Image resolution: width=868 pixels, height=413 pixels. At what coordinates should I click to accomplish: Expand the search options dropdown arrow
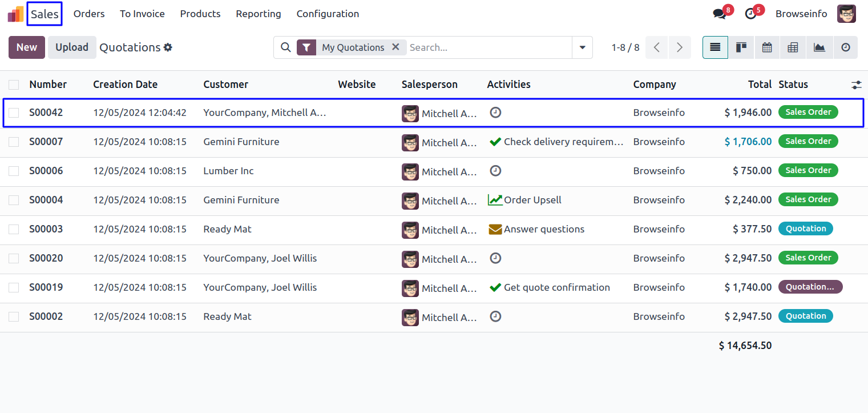[582, 47]
